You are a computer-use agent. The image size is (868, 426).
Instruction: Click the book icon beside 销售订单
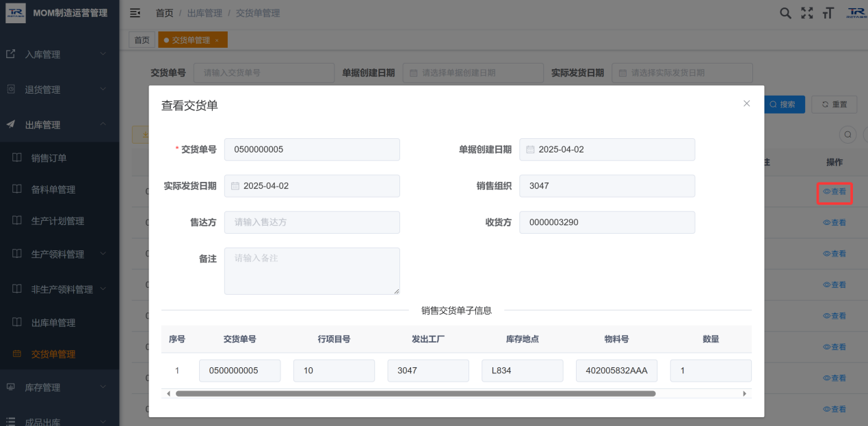[18, 158]
